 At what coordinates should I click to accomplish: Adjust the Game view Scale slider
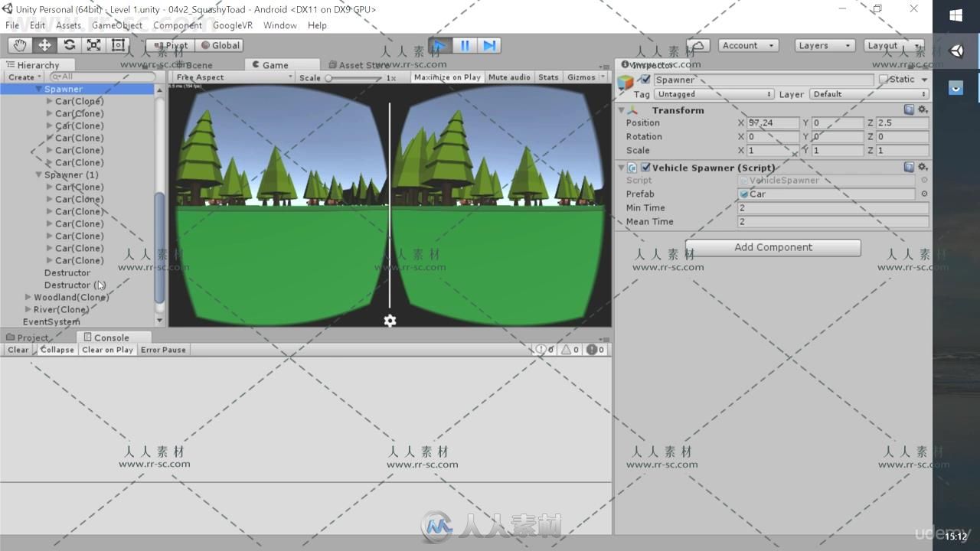[x=329, y=78]
